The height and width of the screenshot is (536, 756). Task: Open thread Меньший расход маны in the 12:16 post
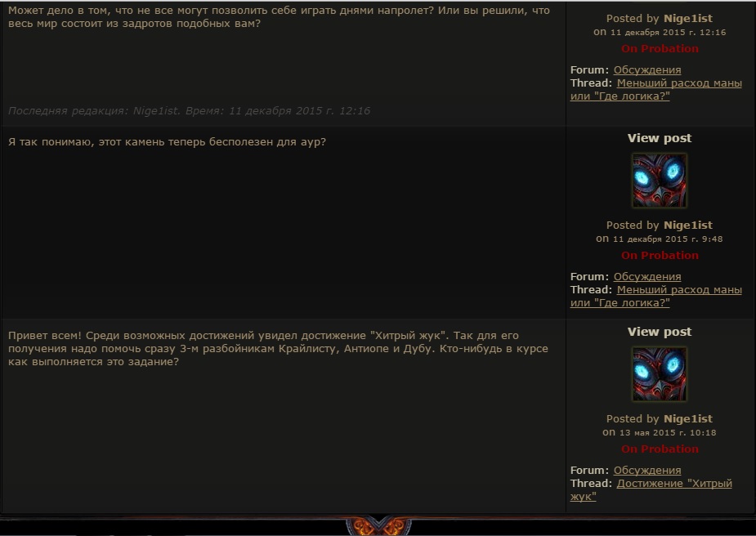click(x=655, y=90)
